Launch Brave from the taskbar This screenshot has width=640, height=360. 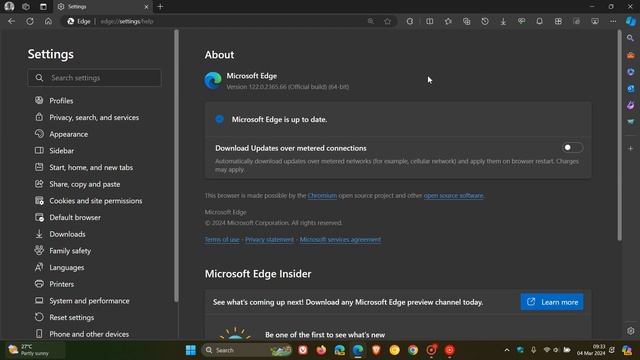point(376,350)
